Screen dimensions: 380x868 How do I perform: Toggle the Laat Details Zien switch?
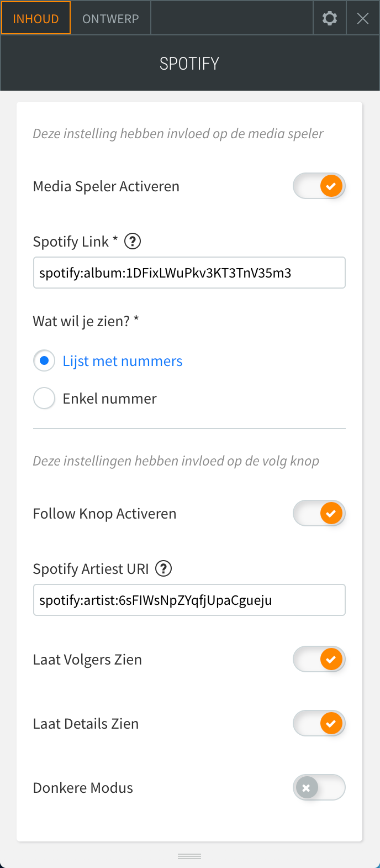(x=319, y=724)
